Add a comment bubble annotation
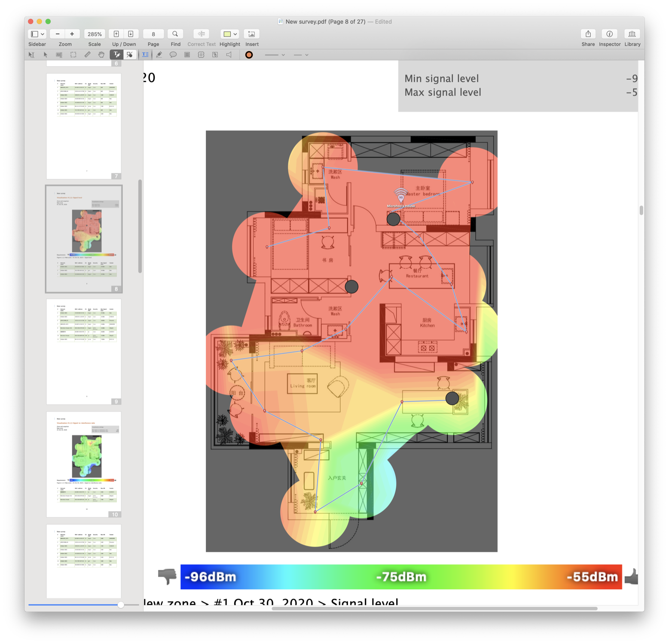Screen dimensions: 669x644 [x=173, y=55]
